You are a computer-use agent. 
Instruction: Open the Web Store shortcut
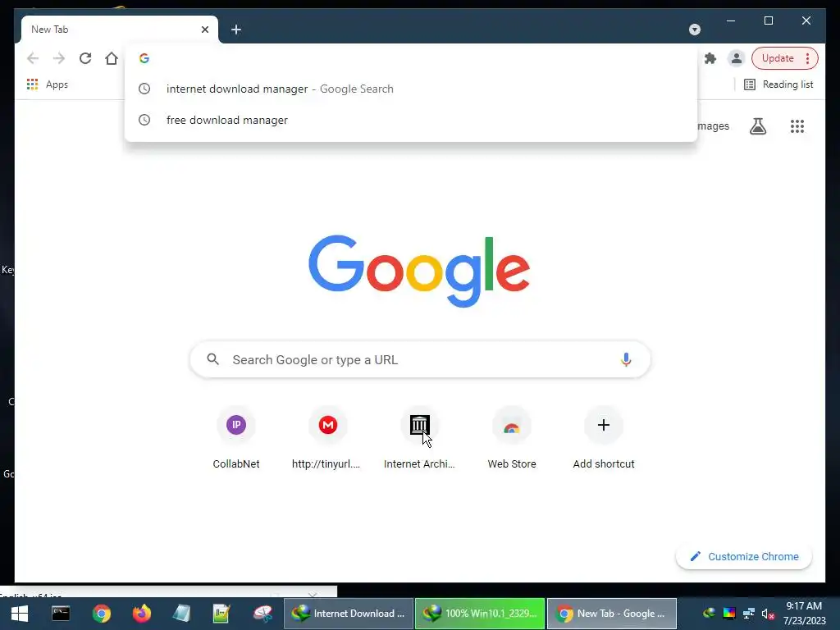click(x=512, y=440)
